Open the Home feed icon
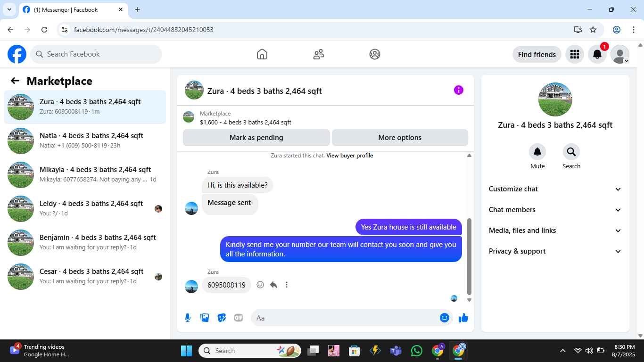Screen dimensions: 644x362 coord(262,54)
